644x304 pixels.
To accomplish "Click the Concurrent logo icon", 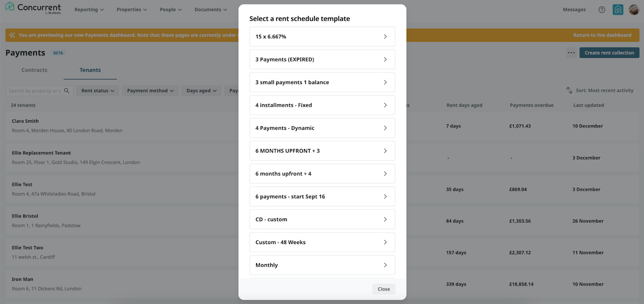I will coord(10,8).
